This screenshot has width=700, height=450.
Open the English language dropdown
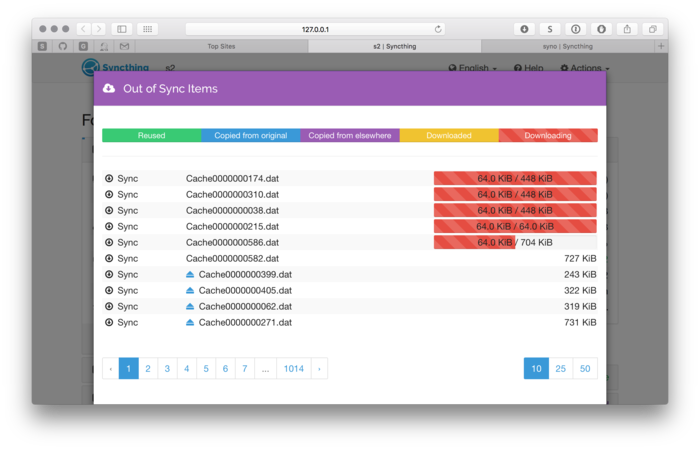472,68
